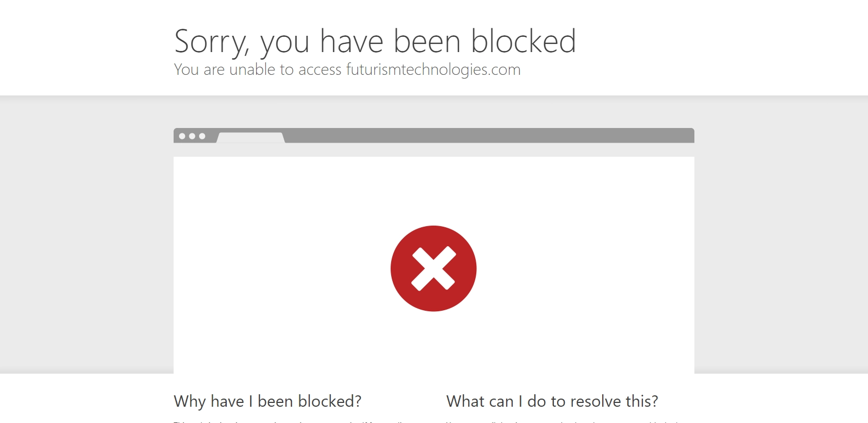Click the word 'unable' in the subtitle

coord(252,70)
